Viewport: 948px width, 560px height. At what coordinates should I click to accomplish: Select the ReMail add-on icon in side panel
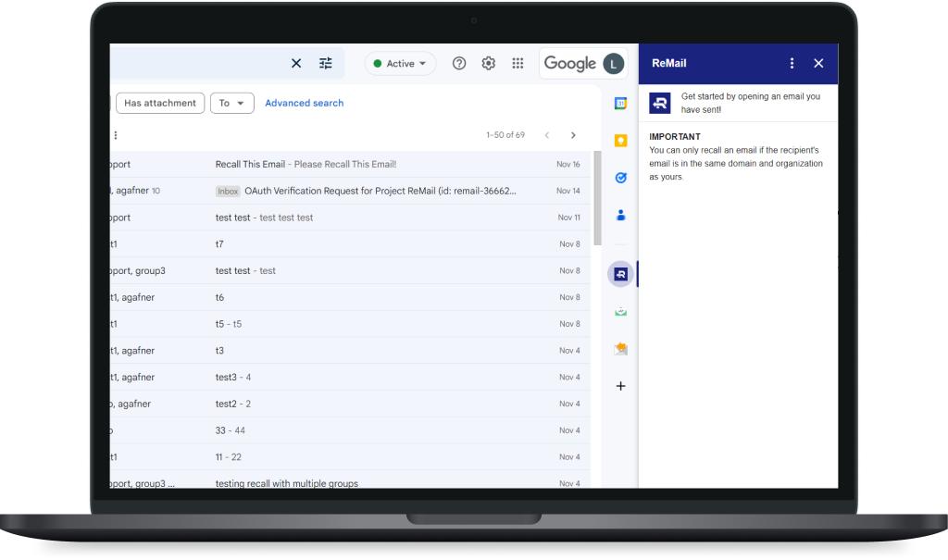click(621, 274)
